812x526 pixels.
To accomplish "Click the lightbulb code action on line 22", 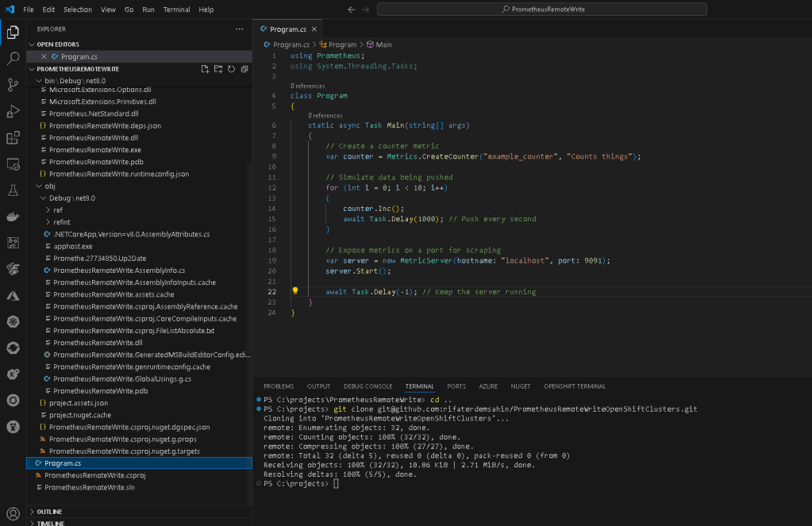I will [295, 291].
